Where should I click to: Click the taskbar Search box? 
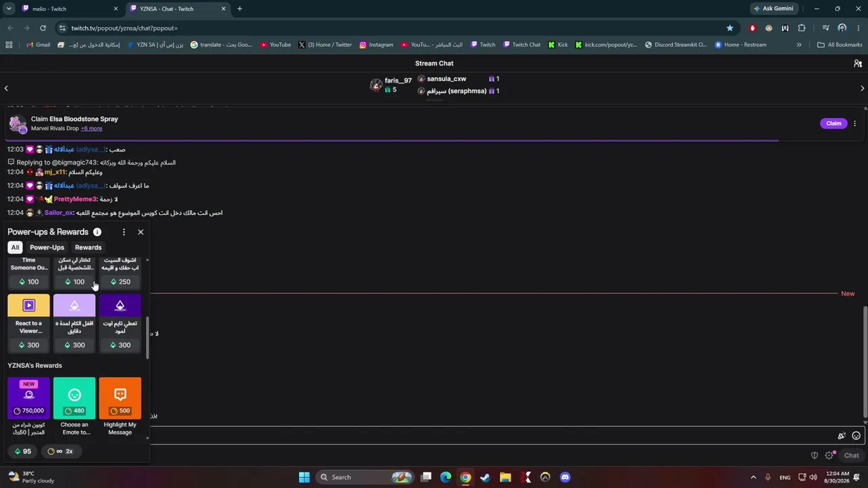pos(365,477)
